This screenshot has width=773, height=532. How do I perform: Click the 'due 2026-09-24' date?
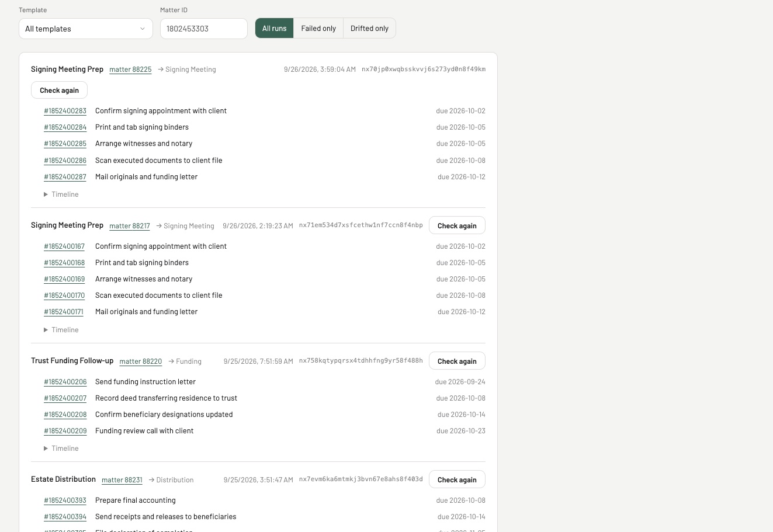[x=460, y=382]
